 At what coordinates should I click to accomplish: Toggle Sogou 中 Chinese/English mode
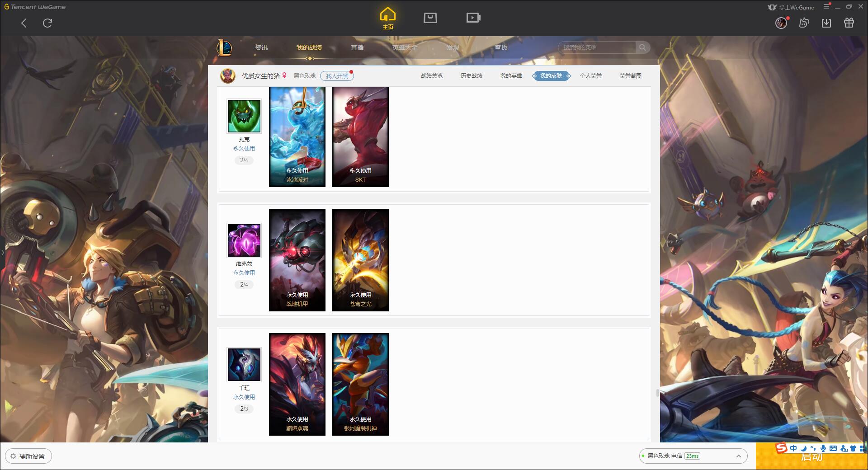click(x=793, y=448)
